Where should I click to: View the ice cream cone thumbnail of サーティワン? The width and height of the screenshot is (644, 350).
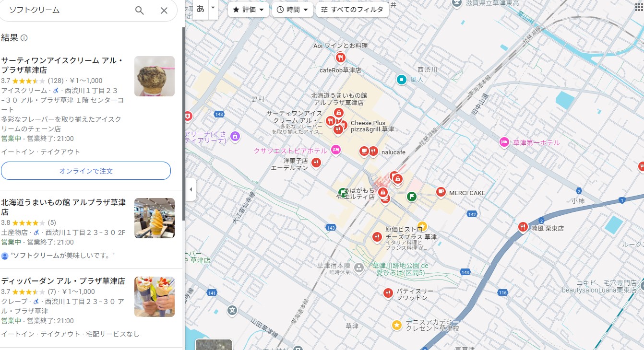[x=155, y=76]
